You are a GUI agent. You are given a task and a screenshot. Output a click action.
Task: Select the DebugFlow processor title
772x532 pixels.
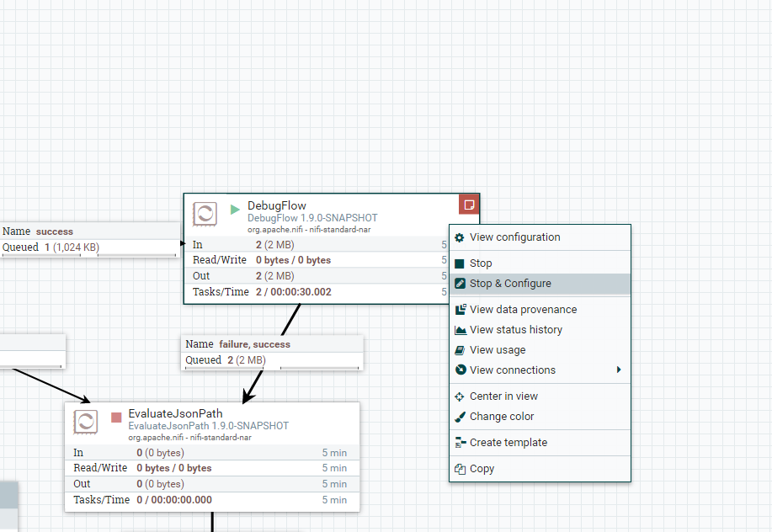277,205
